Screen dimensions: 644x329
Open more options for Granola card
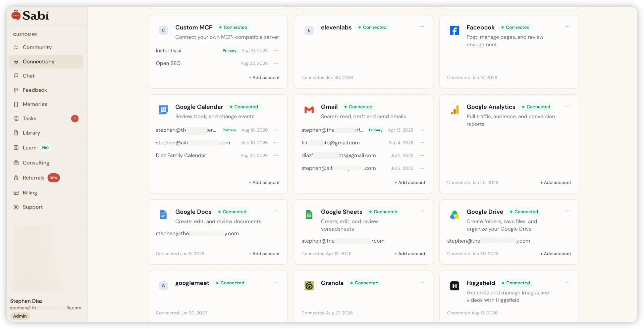point(422,282)
